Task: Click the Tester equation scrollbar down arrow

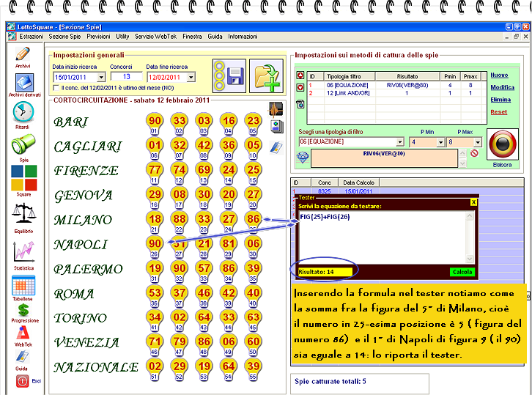Action: click(470, 259)
